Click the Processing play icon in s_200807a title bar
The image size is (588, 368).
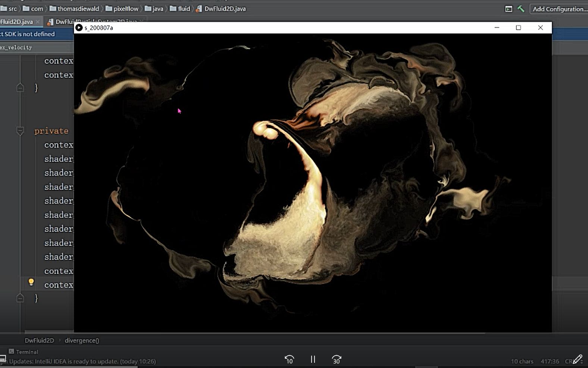pos(79,28)
